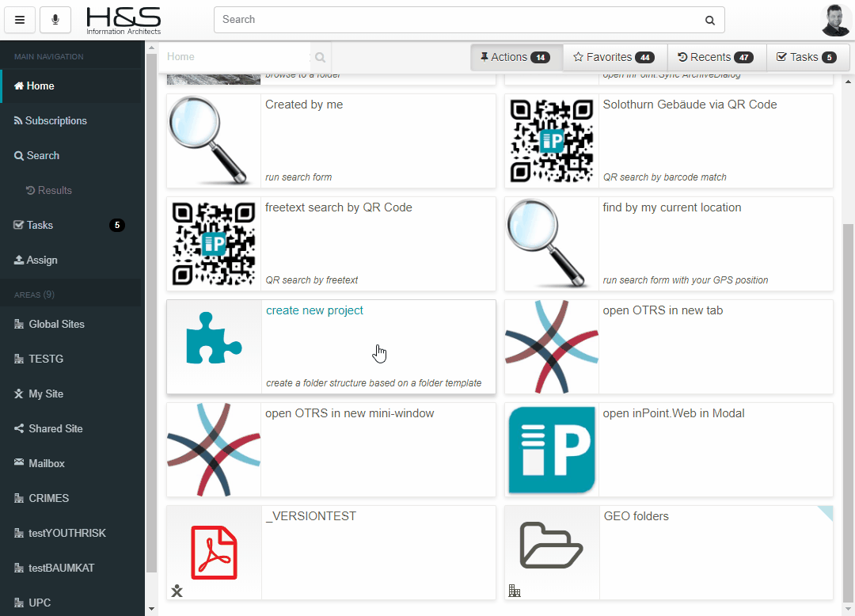The height and width of the screenshot is (616, 855).
Task: Click the Created by me magnifier icon
Action: (214, 141)
